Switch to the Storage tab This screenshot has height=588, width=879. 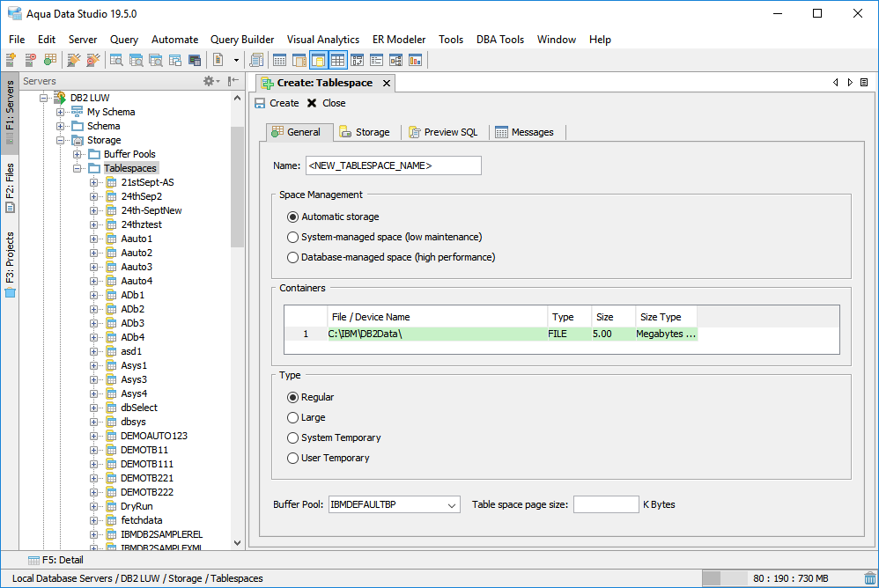pos(365,132)
